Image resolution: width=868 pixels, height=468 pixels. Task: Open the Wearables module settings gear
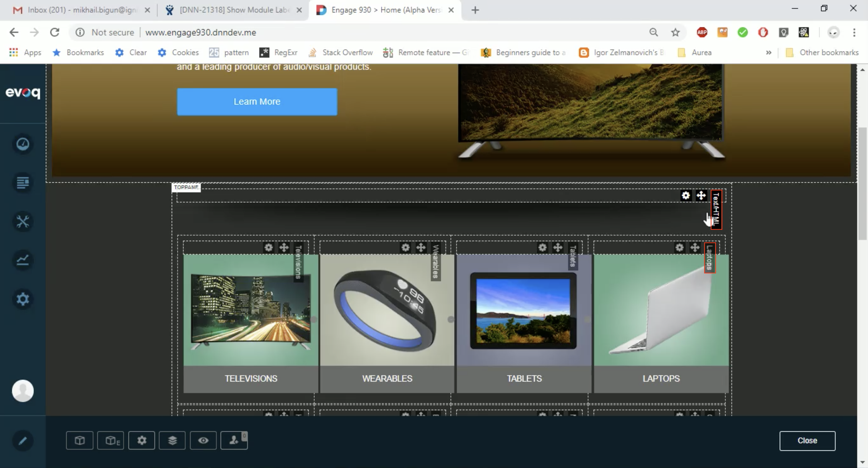(x=405, y=248)
